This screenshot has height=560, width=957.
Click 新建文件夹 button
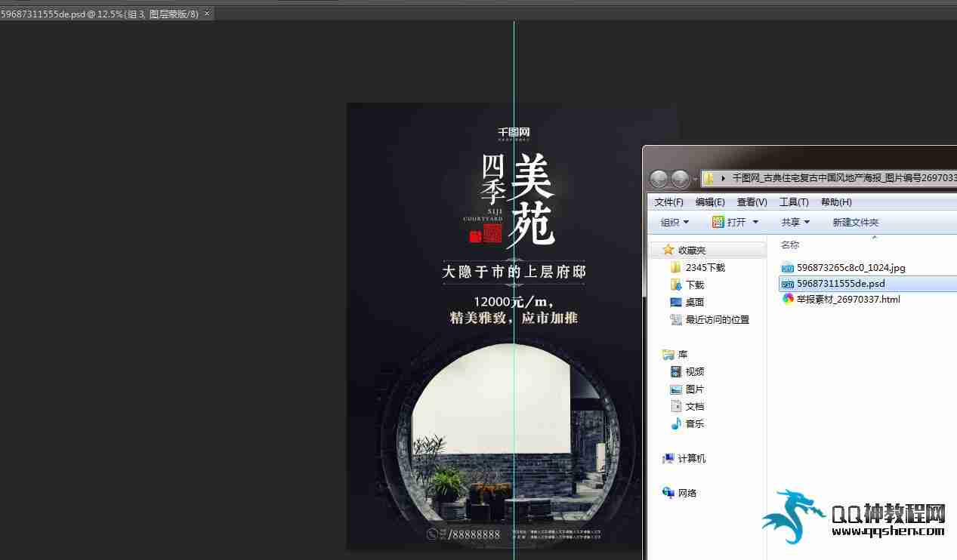tap(856, 222)
